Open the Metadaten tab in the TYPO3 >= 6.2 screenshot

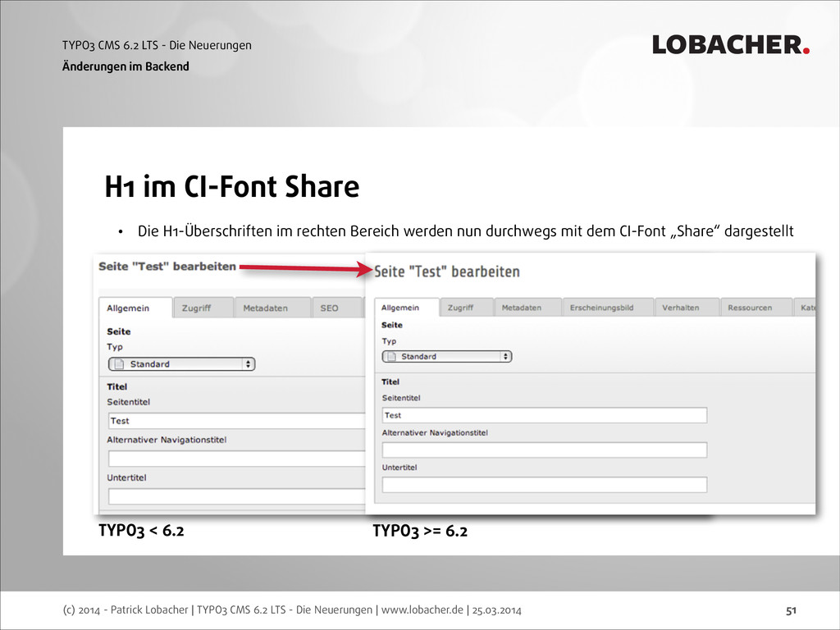527,308
